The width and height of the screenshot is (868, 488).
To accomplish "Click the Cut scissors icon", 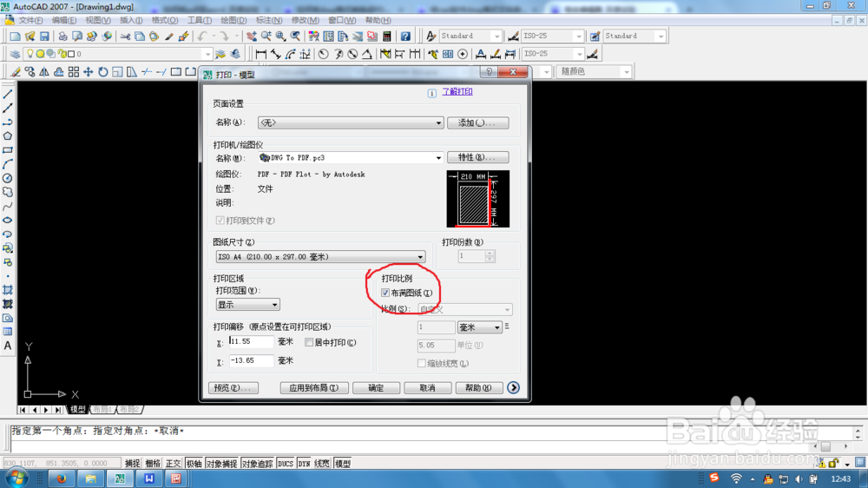I will pyautogui.click(x=125, y=36).
